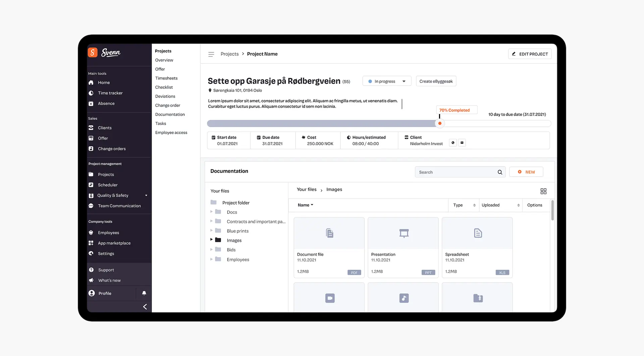Expand the Quality & Safety submenu
644x356 pixels.
[146, 195]
